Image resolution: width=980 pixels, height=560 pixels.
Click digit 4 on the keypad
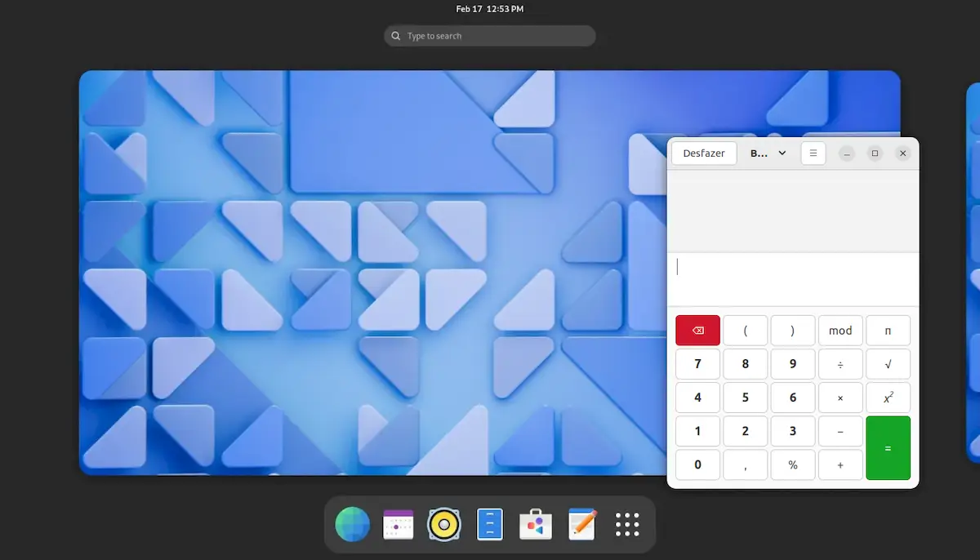click(x=697, y=398)
